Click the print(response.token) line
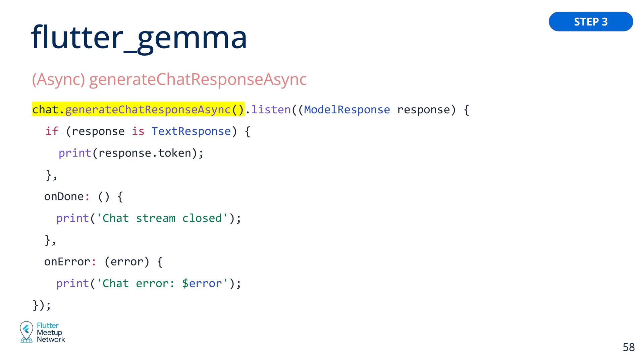This screenshot has height=362, width=644. [131, 153]
